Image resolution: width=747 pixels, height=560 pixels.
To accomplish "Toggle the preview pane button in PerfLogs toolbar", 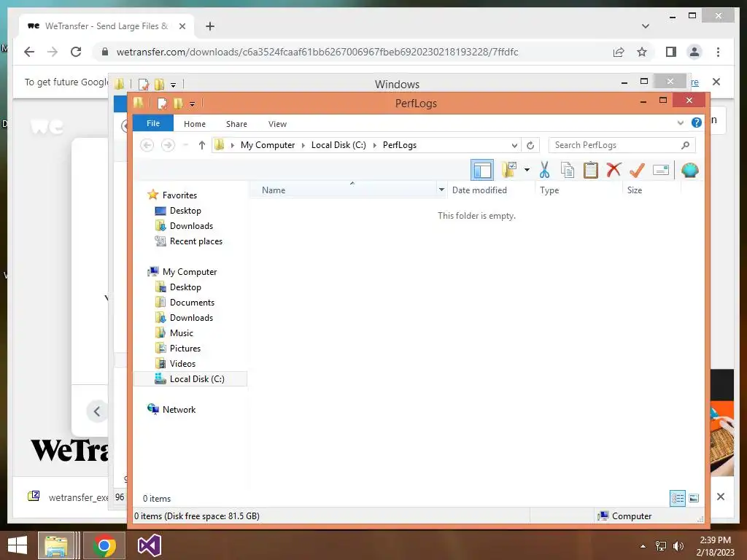I will (482, 170).
